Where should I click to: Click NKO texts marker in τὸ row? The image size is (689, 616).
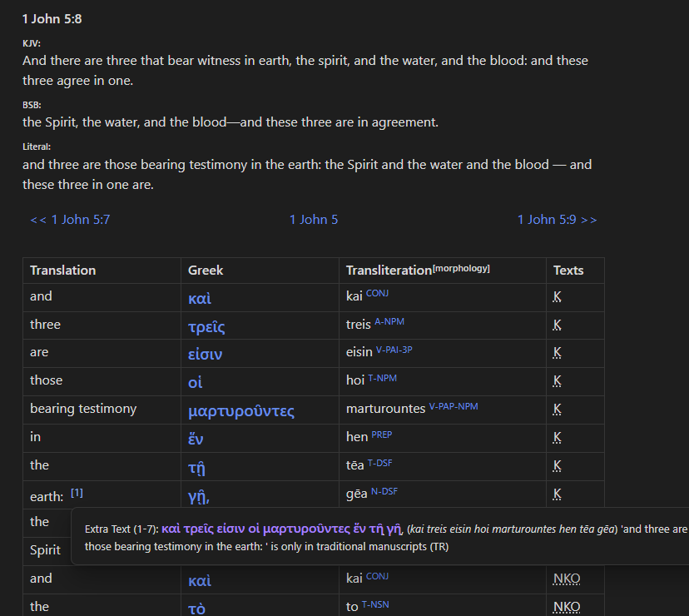point(567,607)
